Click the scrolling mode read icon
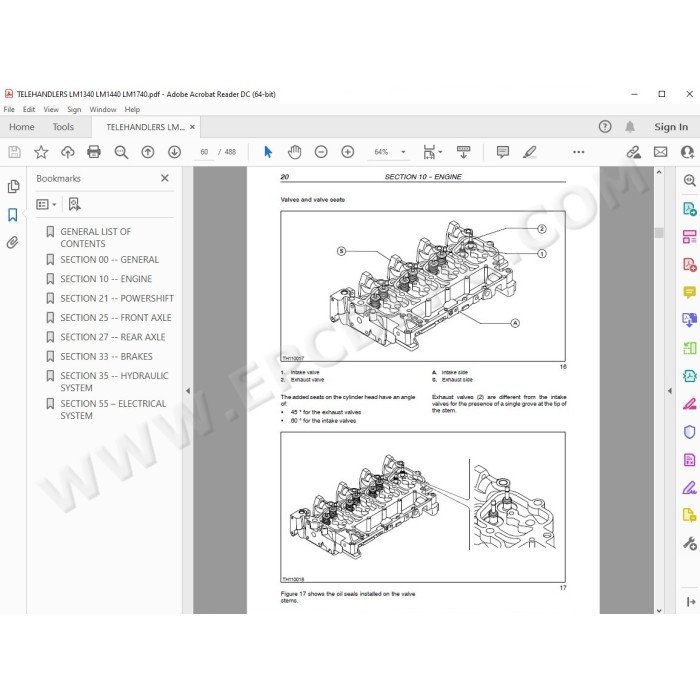Image resolution: width=700 pixels, height=700 pixels. 463,152
